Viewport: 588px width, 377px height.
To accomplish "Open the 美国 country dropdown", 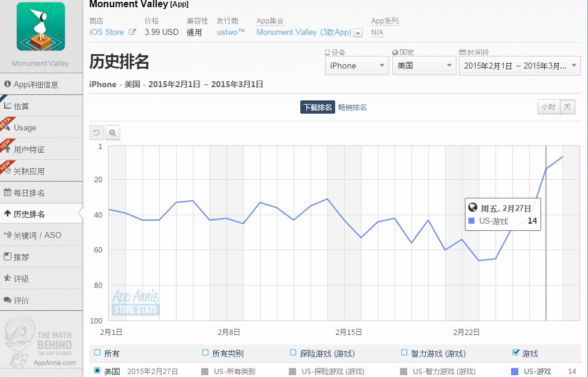I will pos(424,66).
